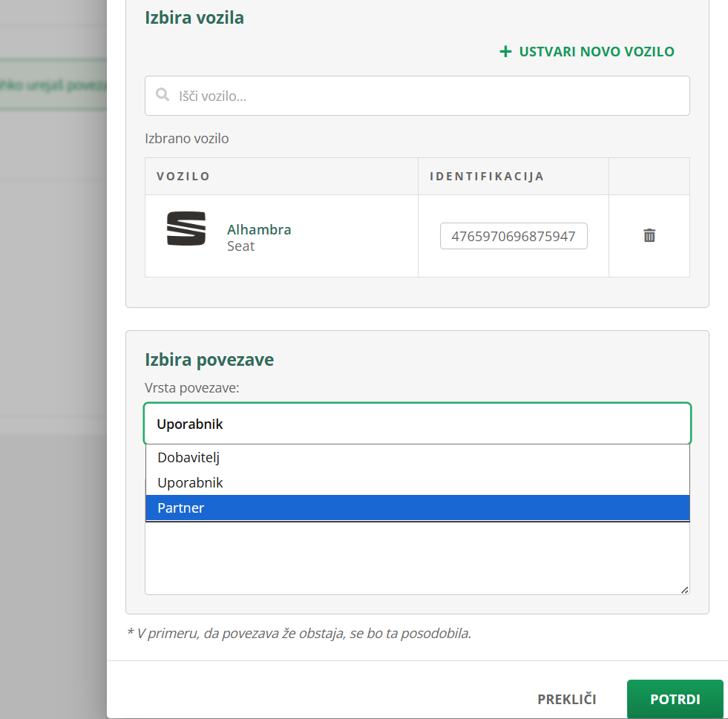Open the Vrsta povezave dropdown
The height and width of the screenshot is (719, 728).
pyautogui.click(x=417, y=424)
